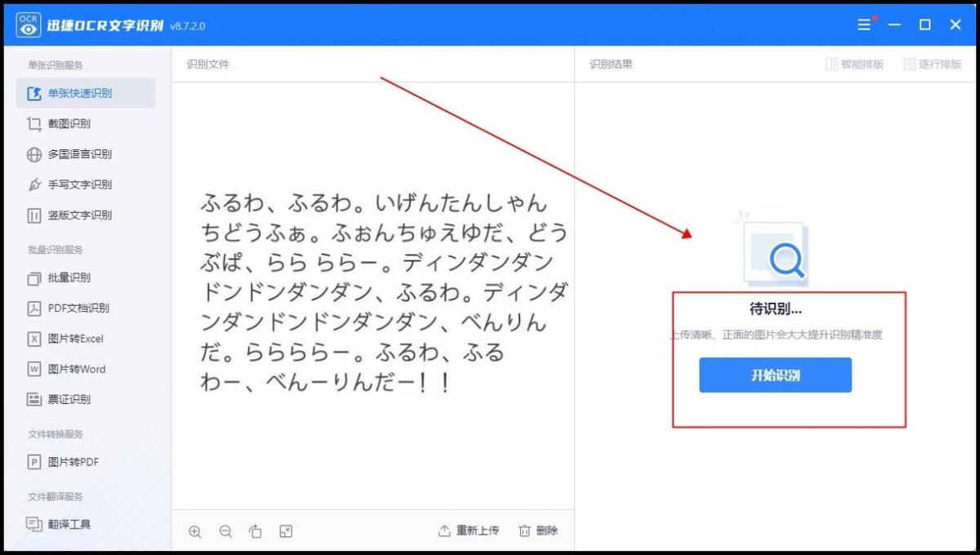Open the hamburger menu in the title bar
This screenshot has height=555, width=980.
[x=863, y=24]
